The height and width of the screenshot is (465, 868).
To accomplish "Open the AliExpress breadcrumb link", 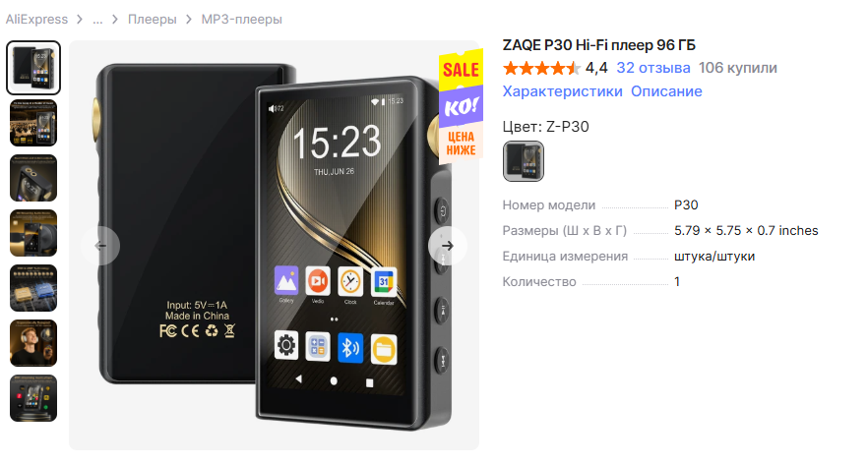I will [x=36, y=20].
